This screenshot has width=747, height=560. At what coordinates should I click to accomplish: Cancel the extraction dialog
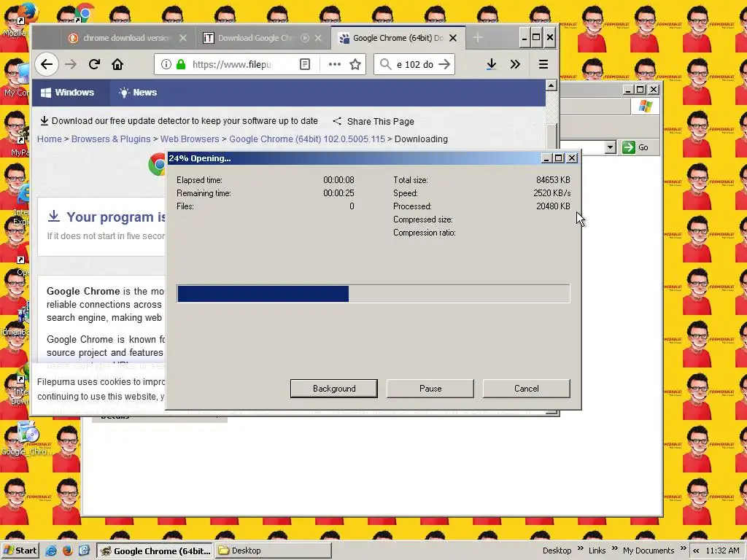tap(527, 389)
